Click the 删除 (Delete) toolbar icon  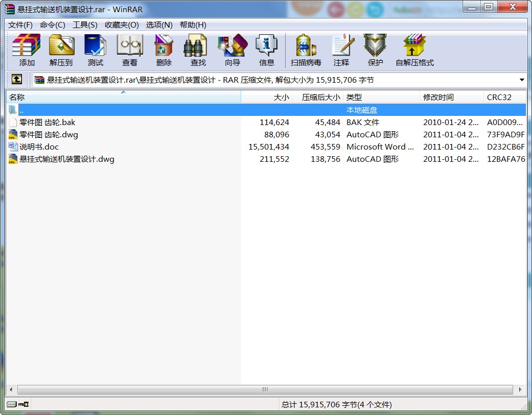[164, 45]
